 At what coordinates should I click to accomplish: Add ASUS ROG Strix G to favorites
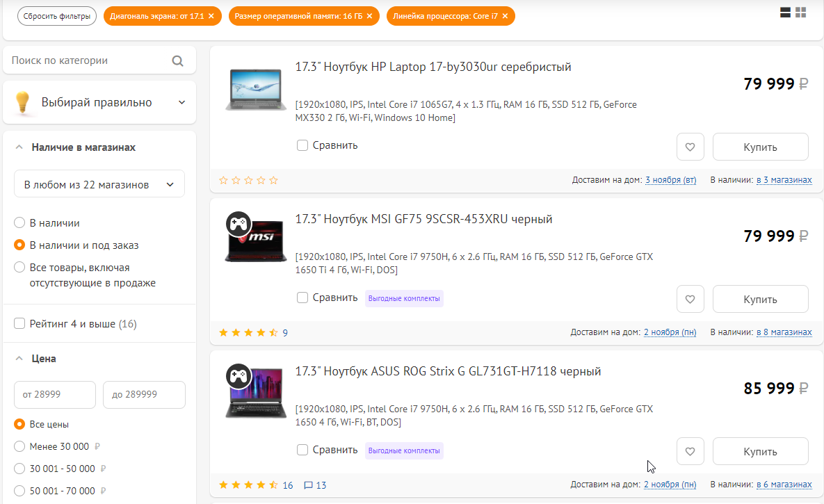[x=690, y=451]
